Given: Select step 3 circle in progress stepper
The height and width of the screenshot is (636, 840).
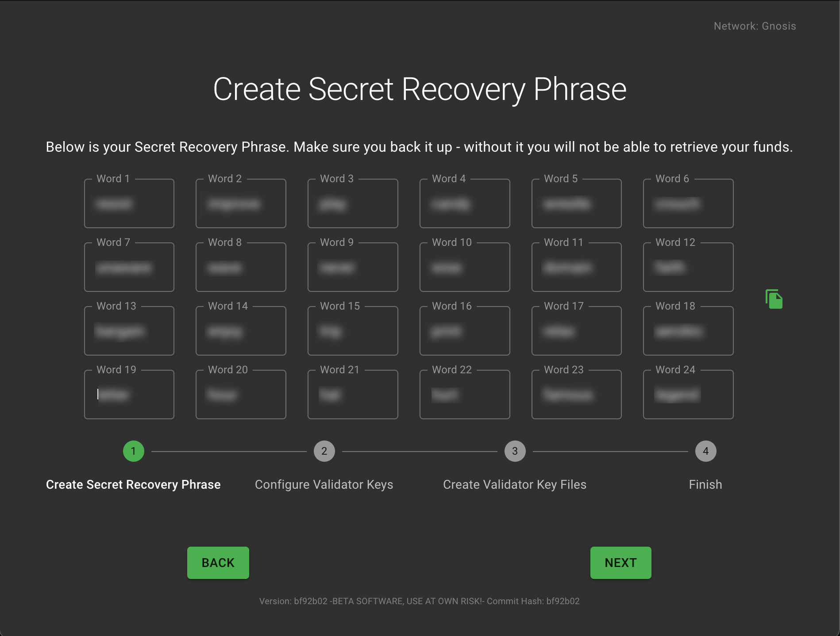Looking at the screenshot, I should tap(515, 451).
